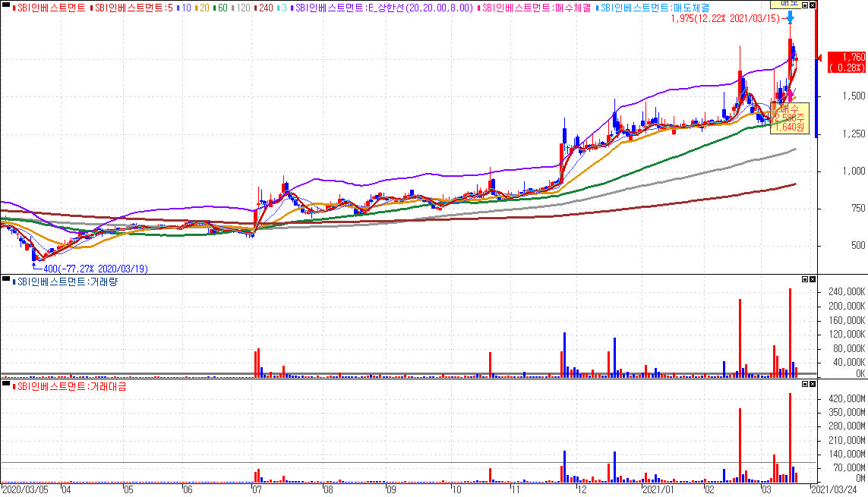Select the 거래대금 indicator label
This screenshot has width=868, height=497.
(x=70, y=386)
